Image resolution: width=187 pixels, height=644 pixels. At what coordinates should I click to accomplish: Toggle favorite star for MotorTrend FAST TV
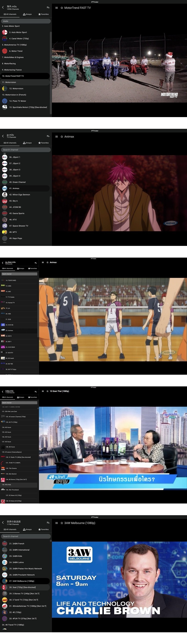[x=62, y=8]
